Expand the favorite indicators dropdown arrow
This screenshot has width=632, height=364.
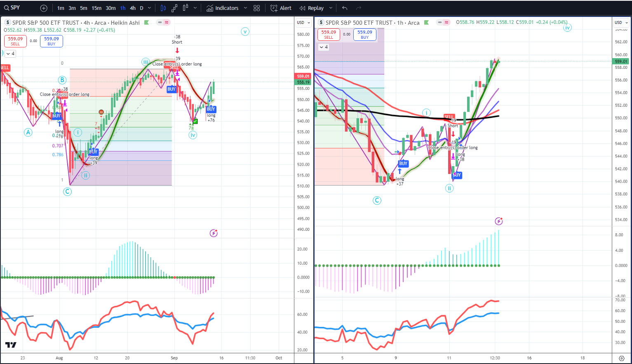point(245,8)
